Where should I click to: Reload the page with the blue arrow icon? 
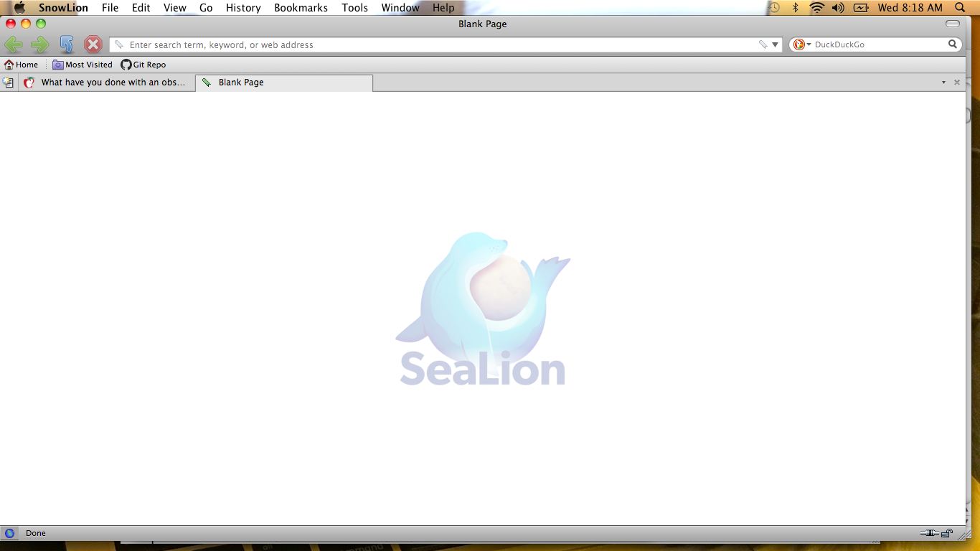pyautogui.click(x=67, y=44)
